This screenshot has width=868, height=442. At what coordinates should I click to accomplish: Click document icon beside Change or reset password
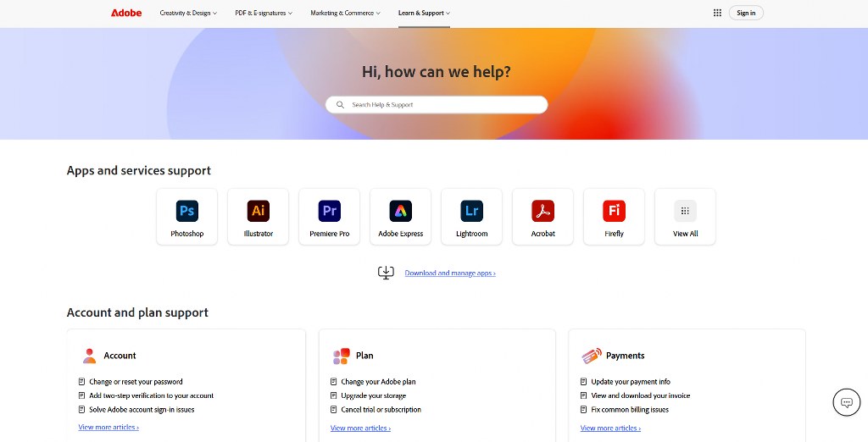[82, 382]
